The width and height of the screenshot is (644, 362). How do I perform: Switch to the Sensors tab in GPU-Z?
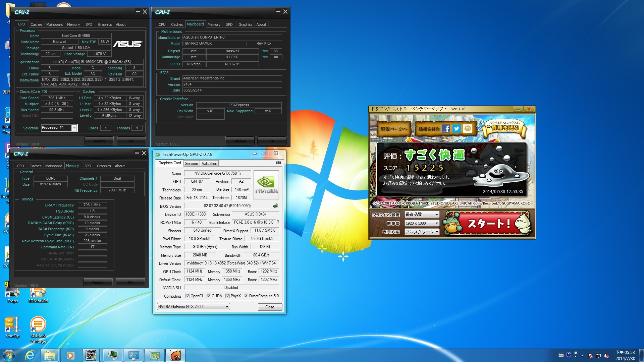click(x=192, y=163)
